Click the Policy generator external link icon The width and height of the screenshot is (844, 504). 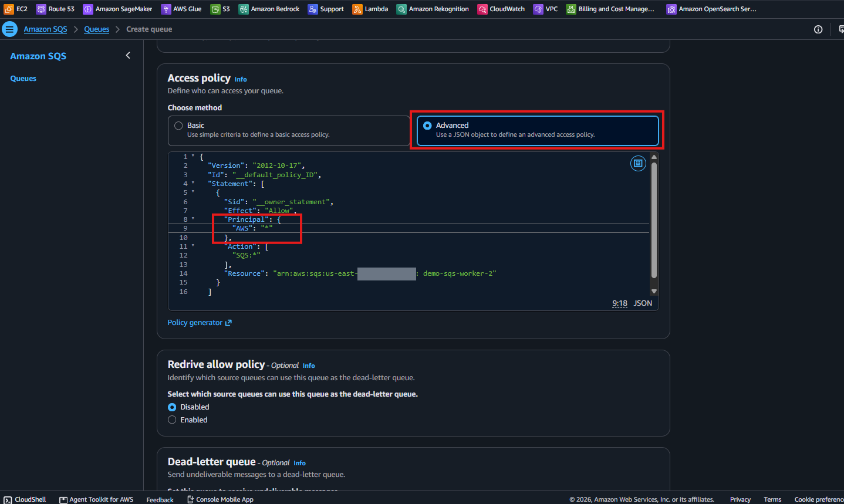228,323
